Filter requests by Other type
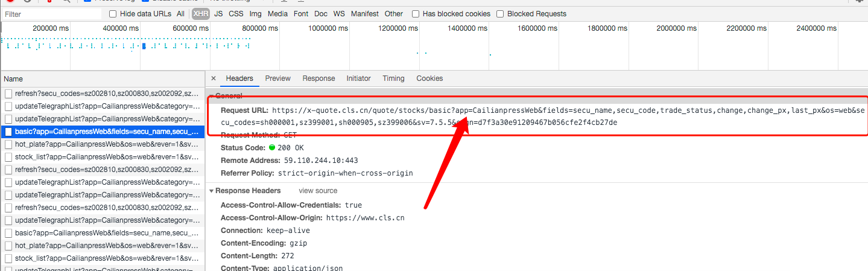The width and height of the screenshot is (868, 271). pos(394,14)
